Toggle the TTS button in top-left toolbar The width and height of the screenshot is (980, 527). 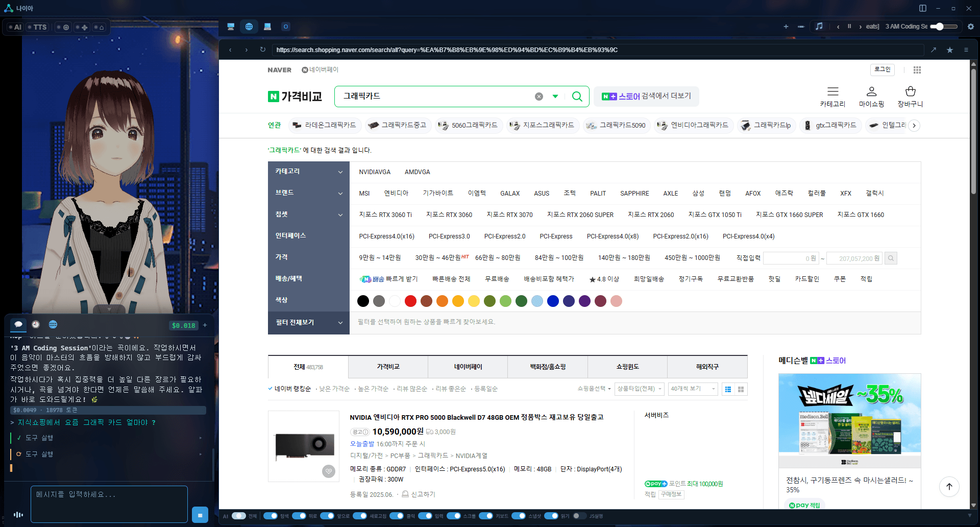[x=37, y=27]
